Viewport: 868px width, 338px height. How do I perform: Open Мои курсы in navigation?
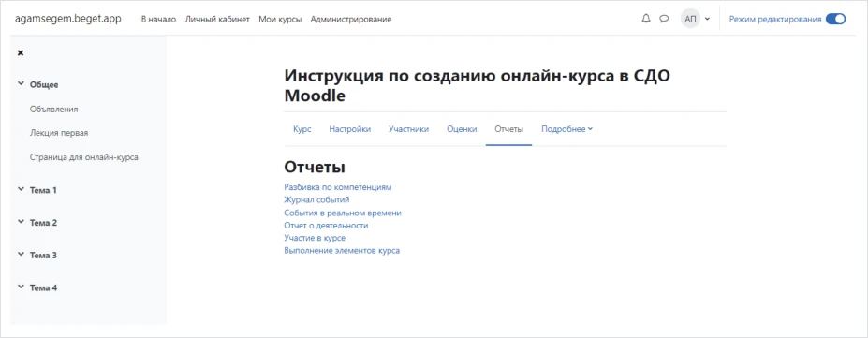280,20
